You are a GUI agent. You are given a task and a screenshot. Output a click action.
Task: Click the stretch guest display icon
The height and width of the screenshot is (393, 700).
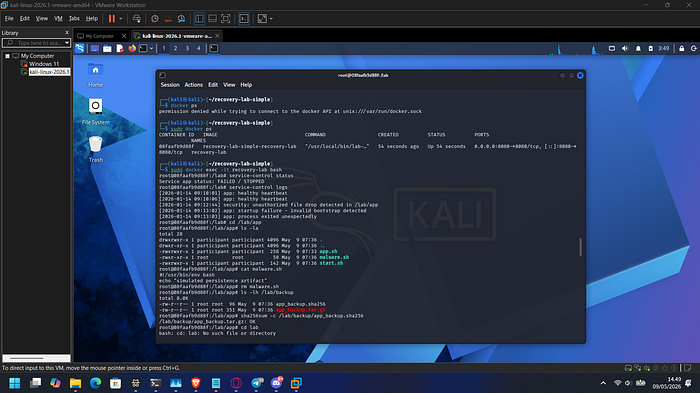click(x=262, y=19)
